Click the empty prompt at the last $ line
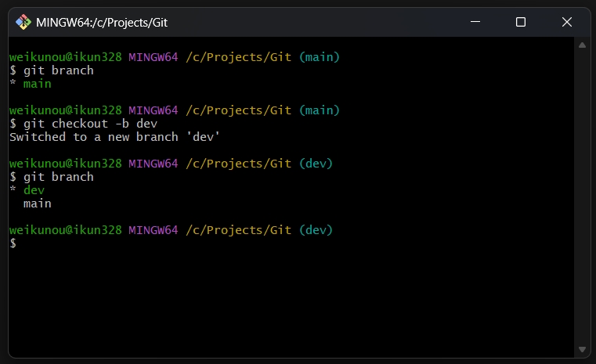 pos(13,243)
